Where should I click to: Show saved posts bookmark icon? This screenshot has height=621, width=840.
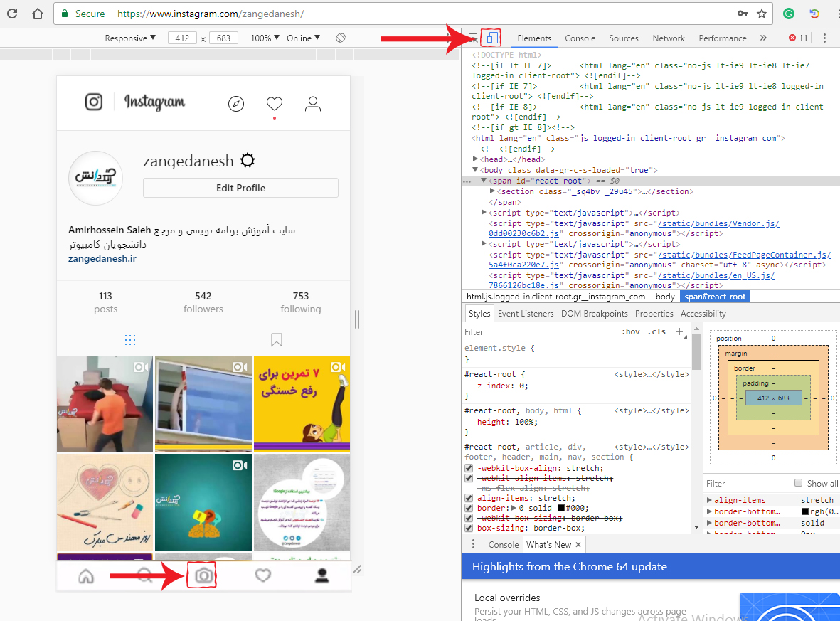coord(277,339)
